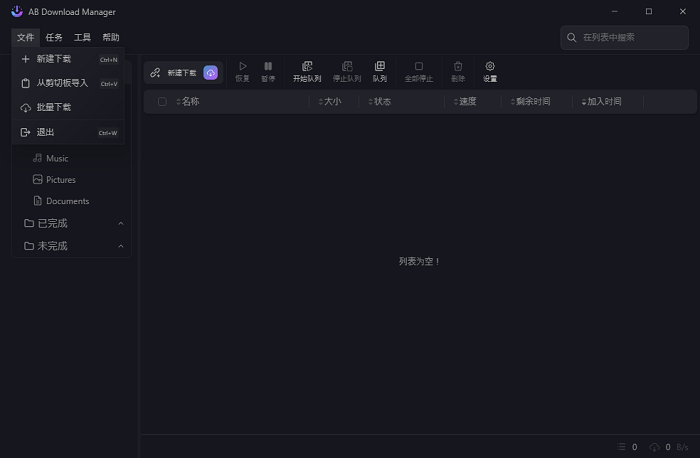This screenshot has height=458, width=700.
Task: Focus the 在列表中搜索 search field
Action: 624,37
